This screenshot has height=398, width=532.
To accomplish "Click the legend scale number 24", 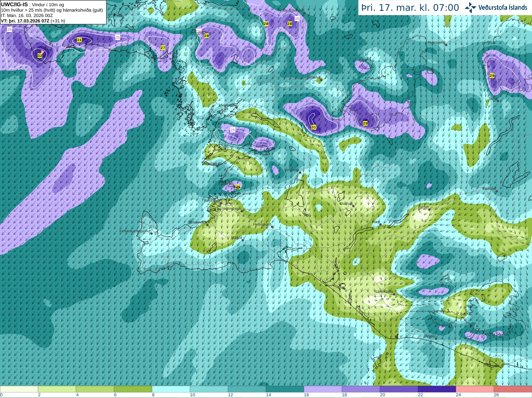I will click(458, 395).
